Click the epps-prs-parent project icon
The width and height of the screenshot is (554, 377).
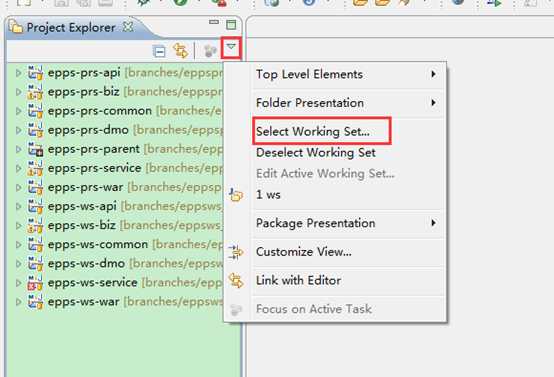pyautogui.click(x=35, y=149)
